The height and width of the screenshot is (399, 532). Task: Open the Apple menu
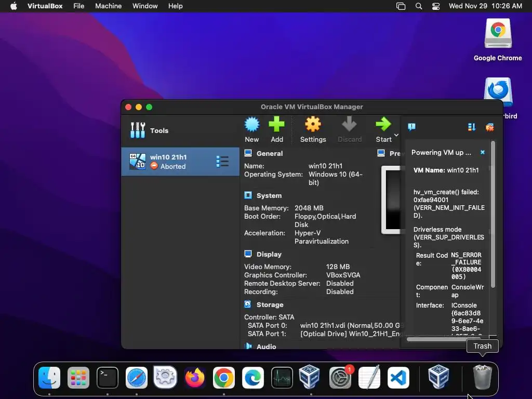point(14,6)
